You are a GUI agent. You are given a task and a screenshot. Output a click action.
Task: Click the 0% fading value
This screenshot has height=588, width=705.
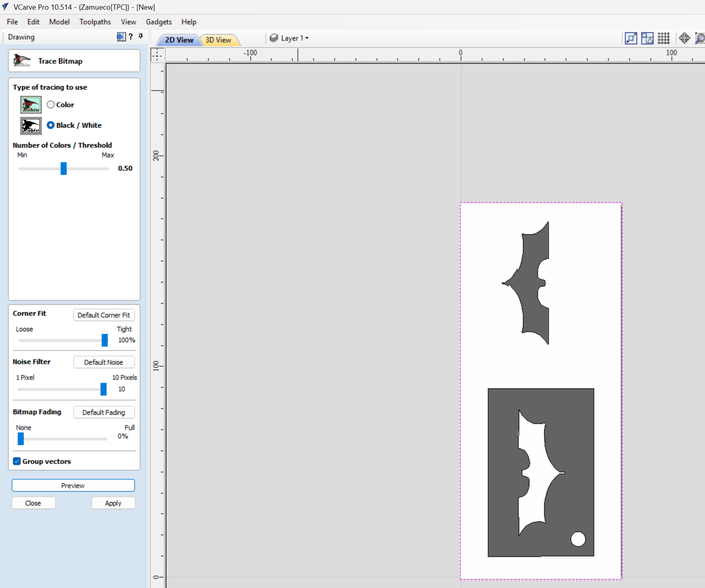(123, 436)
